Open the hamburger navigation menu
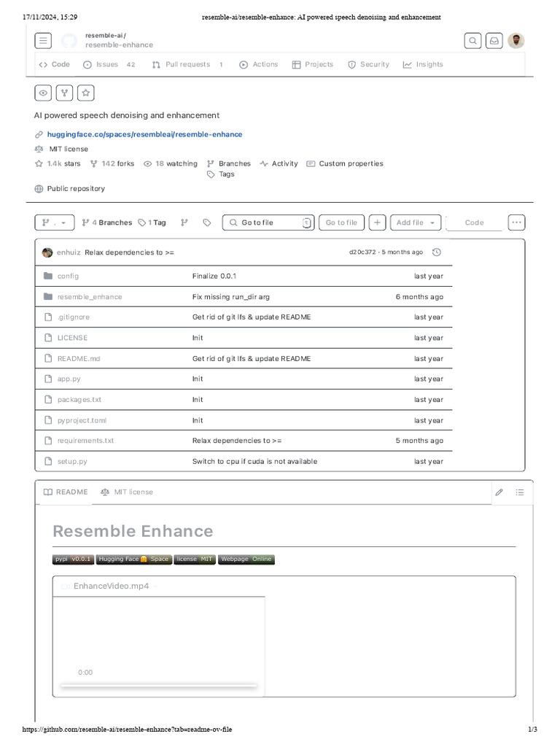Image resolution: width=560 pixels, height=747 pixels. tap(43, 41)
